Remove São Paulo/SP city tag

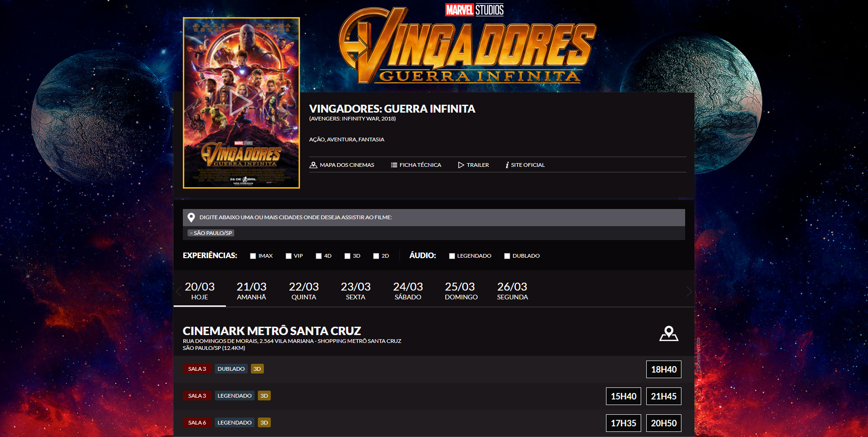tap(191, 233)
